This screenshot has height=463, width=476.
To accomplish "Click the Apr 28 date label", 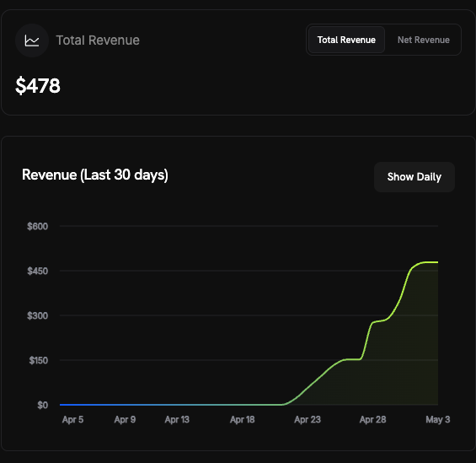I will (372, 419).
